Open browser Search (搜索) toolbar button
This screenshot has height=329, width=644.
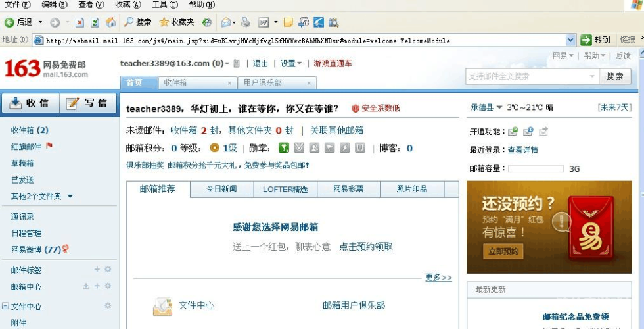137,22
